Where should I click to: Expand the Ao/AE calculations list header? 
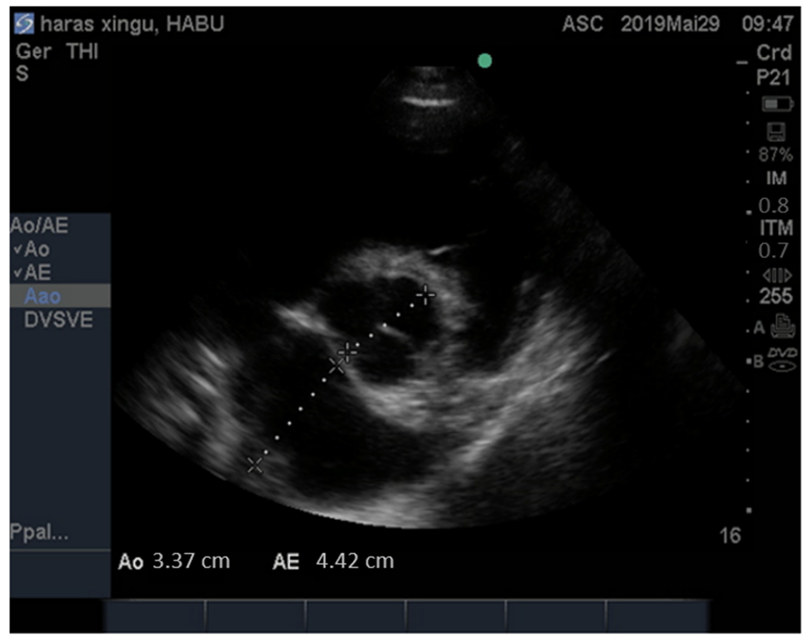39,226
